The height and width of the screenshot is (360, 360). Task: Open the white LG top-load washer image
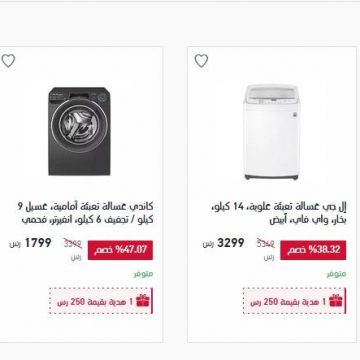point(271,132)
